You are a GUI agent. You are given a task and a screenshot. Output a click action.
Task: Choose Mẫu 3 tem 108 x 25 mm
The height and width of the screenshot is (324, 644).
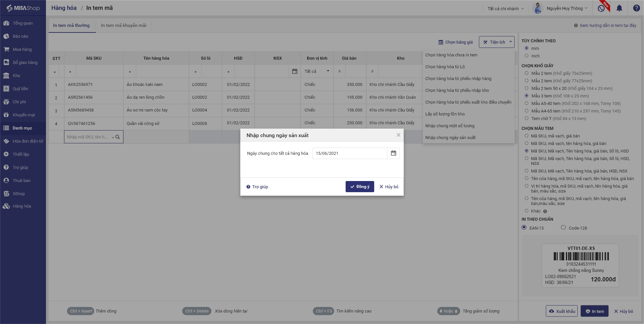coord(526,96)
